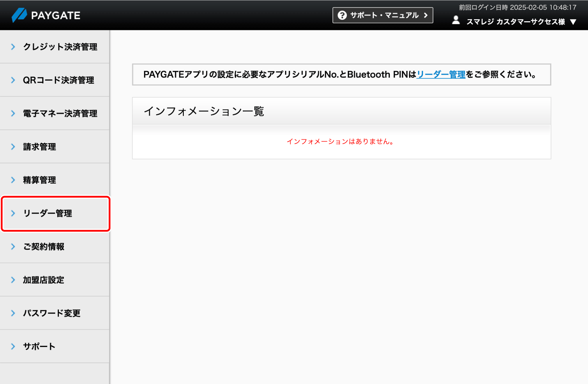Click the スマレジ カスタマーサクセス様 account name
The image size is (588, 384).
coord(515,22)
